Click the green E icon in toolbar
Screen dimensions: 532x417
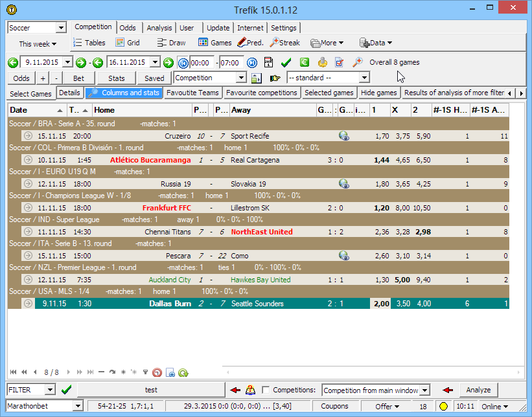[x=304, y=63]
